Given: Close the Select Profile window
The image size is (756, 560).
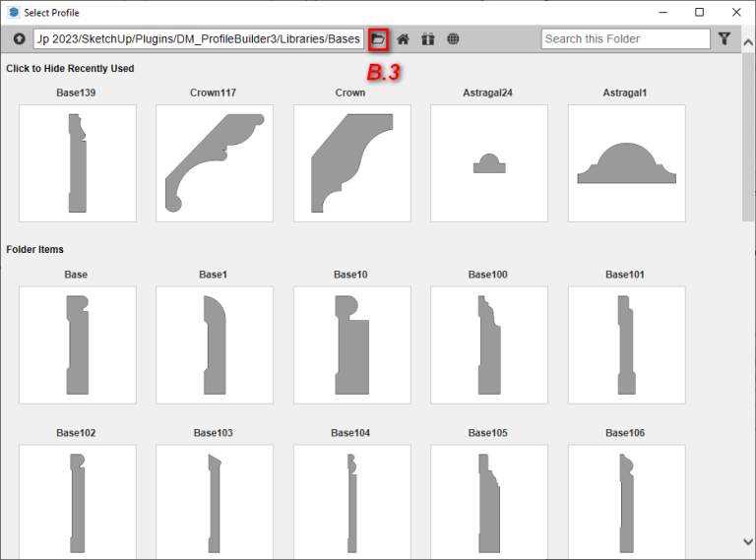Looking at the screenshot, I should 736,12.
